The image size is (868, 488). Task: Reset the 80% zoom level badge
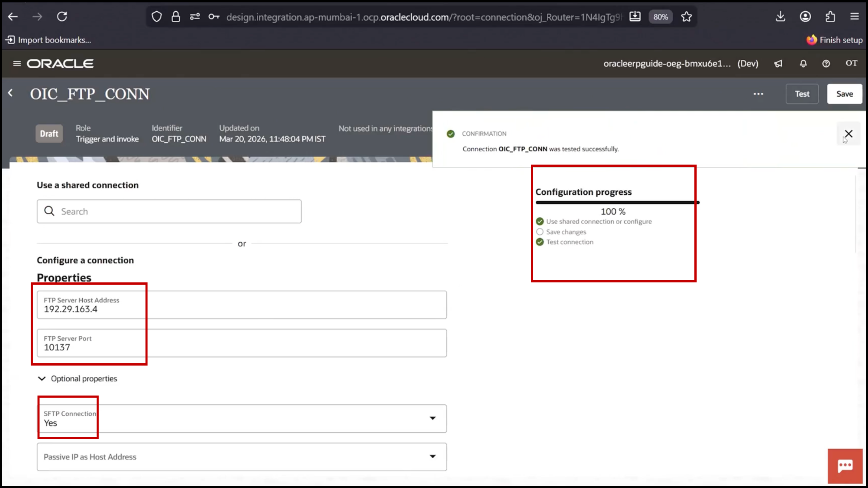[660, 17]
